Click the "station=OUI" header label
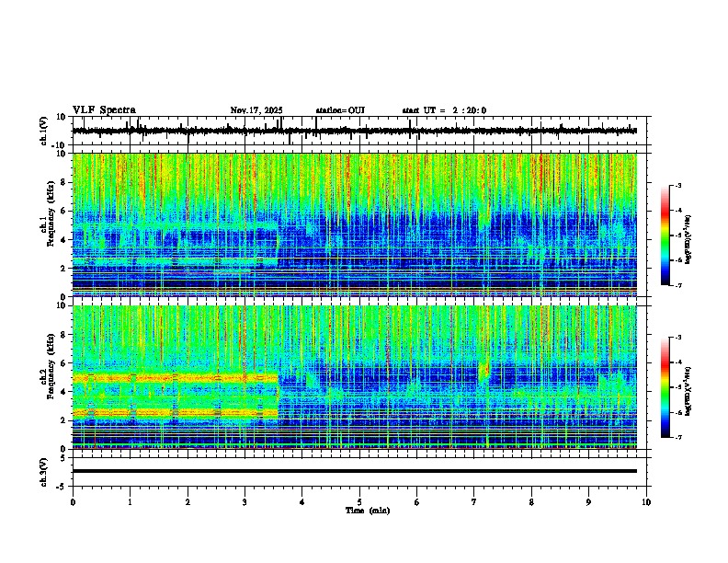Screen dimensions: 728x563 tap(340, 110)
